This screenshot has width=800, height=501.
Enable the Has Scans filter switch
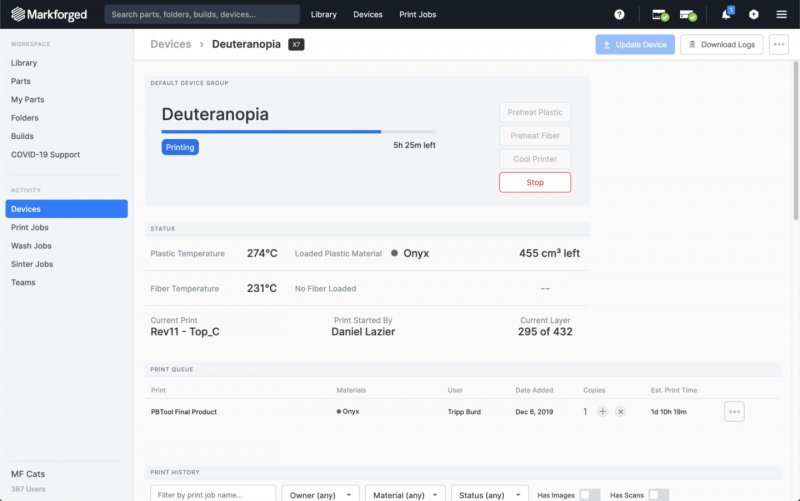[658, 494]
